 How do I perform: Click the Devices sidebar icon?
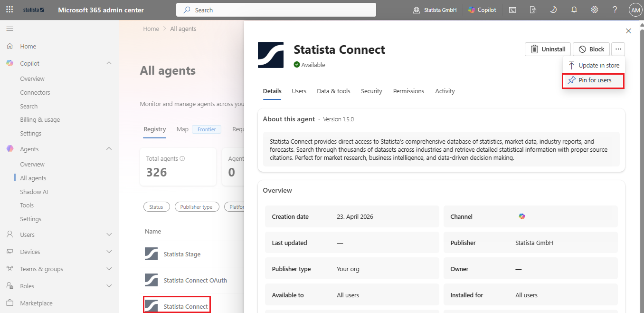(9, 252)
